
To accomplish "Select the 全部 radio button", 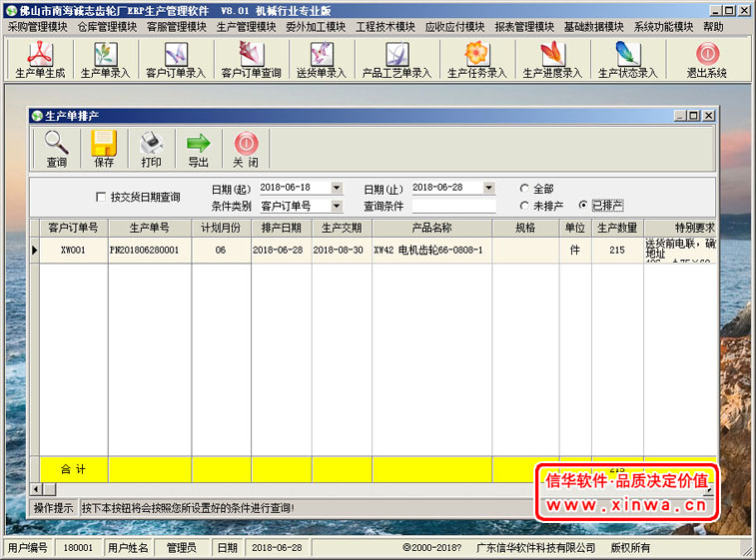I will coord(524,189).
